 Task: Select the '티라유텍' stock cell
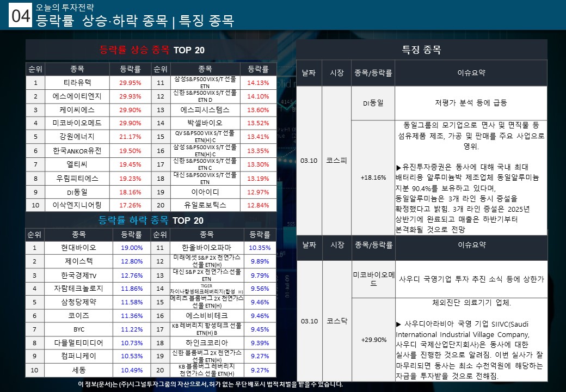77,83
